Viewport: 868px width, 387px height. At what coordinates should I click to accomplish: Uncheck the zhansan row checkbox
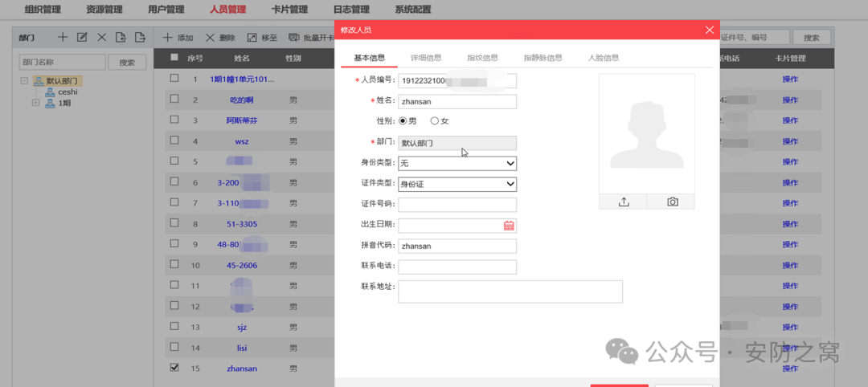pos(174,367)
